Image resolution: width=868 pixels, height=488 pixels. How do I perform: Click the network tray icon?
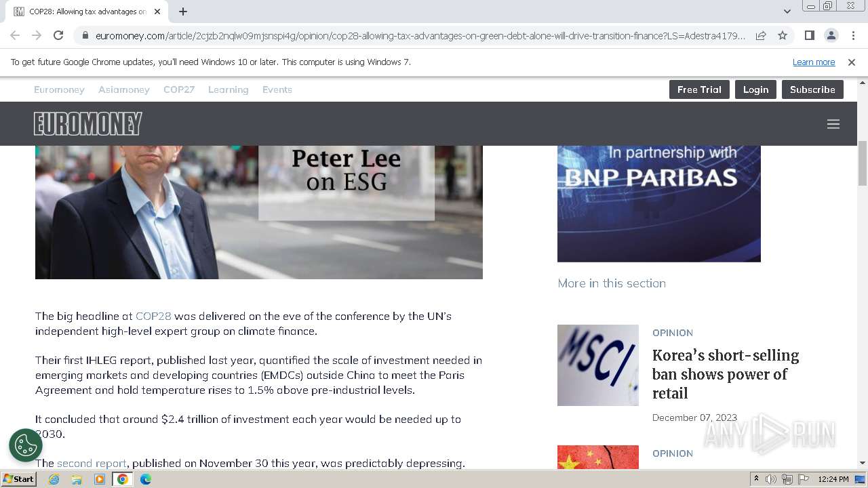(x=787, y=479)
